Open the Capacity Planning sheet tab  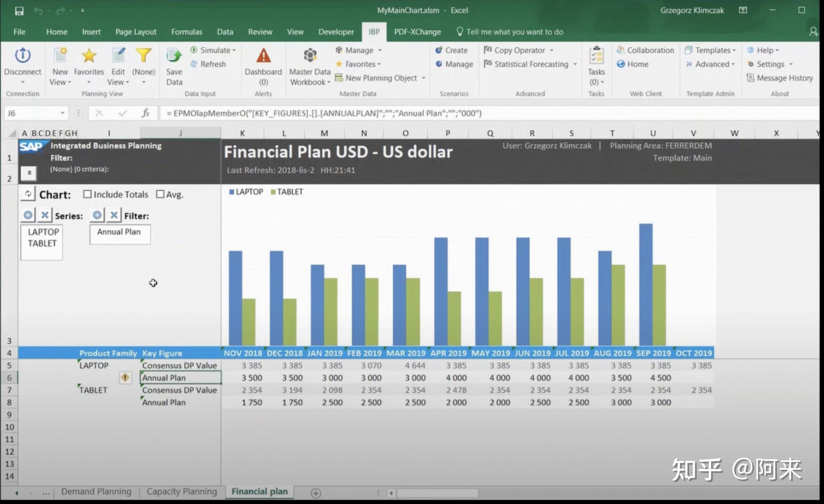click(x=182, y=492)
